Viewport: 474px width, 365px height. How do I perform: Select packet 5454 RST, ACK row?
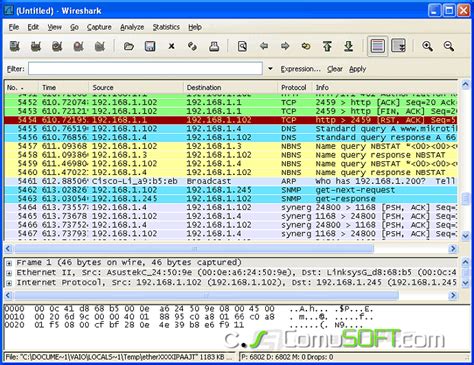point(231,120)
